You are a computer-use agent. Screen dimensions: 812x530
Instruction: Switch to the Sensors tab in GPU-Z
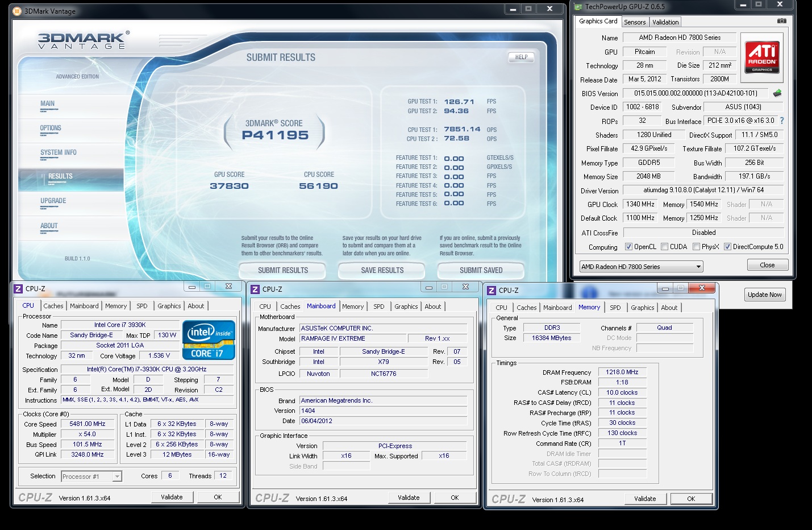635,22
